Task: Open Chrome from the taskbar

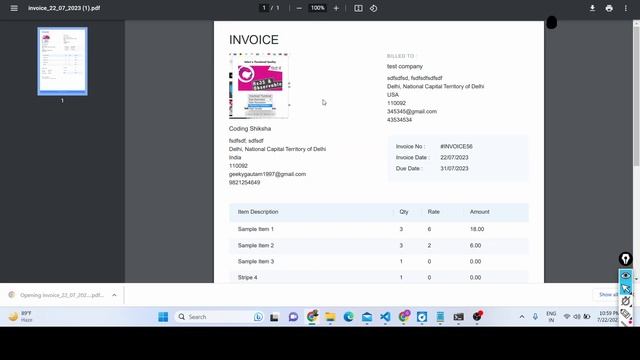Action: (x=312, y=317)
